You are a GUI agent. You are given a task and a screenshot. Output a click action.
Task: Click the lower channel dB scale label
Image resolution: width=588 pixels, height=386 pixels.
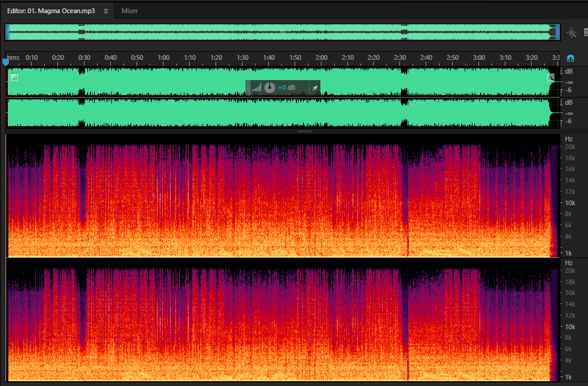pos(569,103)
